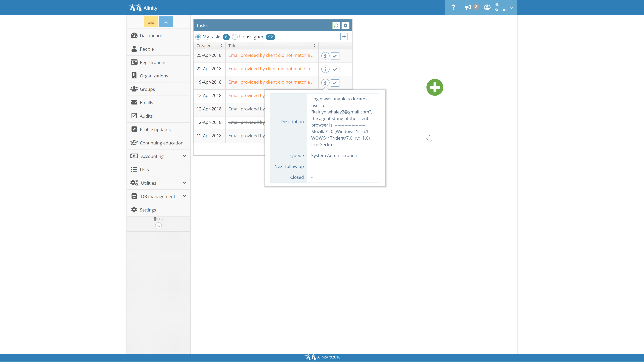The image size is (644, 362).
Task: Open Groups in the sidebar
Action: point(158,89)
